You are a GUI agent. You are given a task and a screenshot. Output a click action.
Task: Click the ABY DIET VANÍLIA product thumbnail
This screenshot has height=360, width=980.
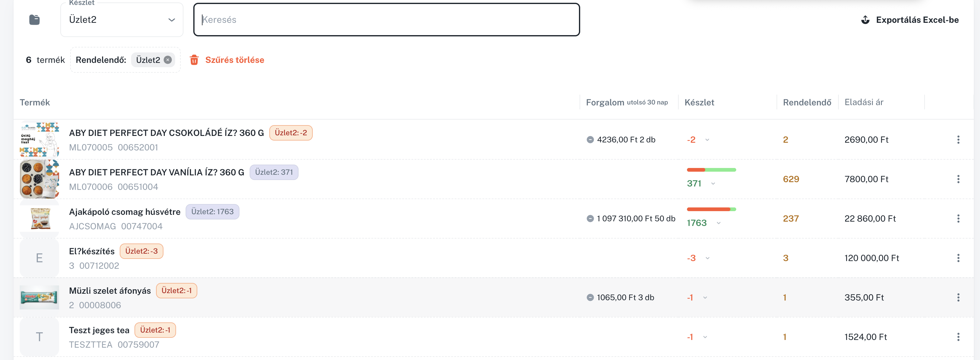coord(39,179)
